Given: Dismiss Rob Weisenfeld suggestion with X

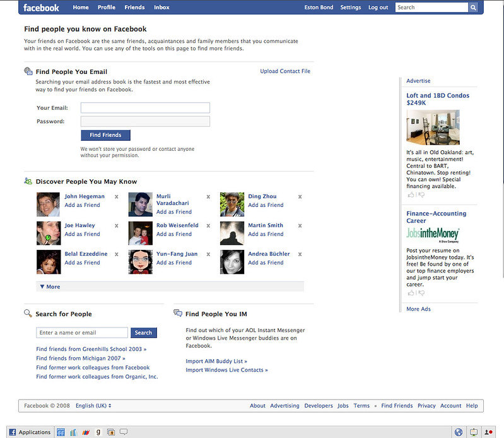Looking at the screenshot, I should [208, 226].
